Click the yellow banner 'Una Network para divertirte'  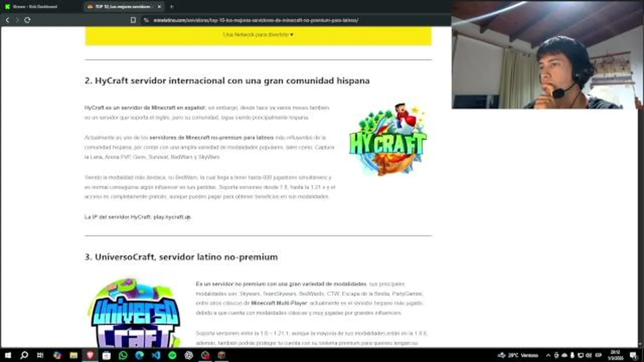tap(258, 35)
